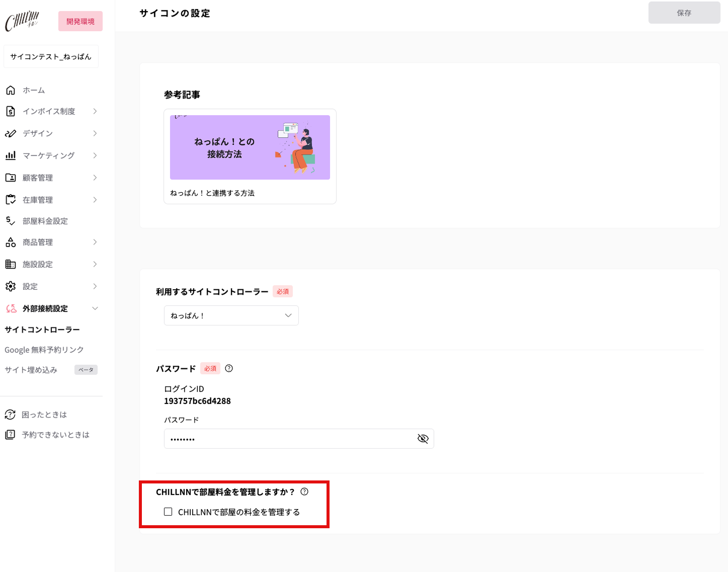Click the question icon beside 予約できないときは
The height and width of the screenshot is (572, 728).
point(10,435)
